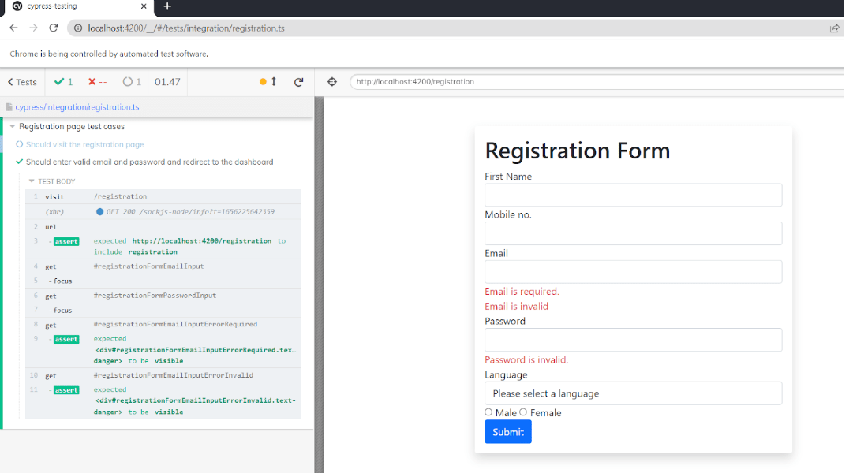Viewport: 868px width, 473px height.
Task: Reload the page with the browser refresh icon
Action: [53, 27]
